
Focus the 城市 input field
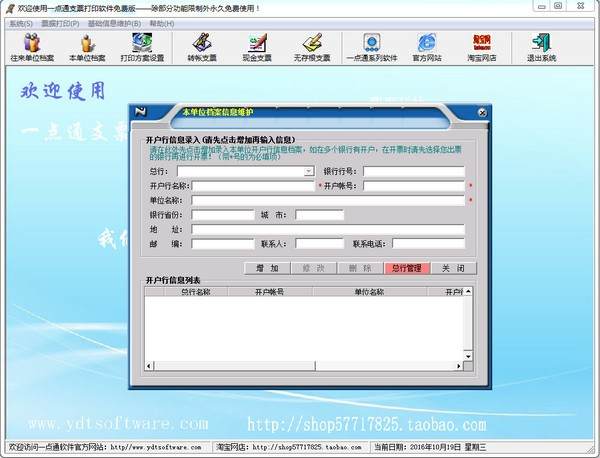coord(320,215)
